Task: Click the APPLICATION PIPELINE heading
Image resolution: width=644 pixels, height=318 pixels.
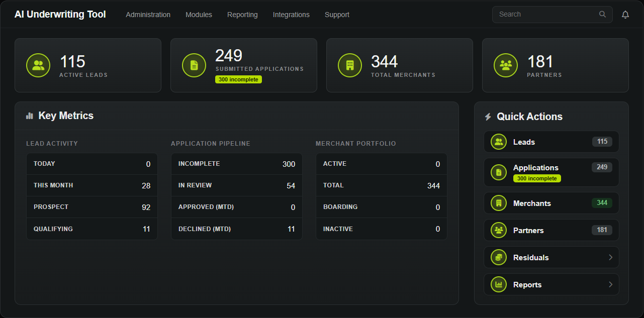Action: pos(211,144)
